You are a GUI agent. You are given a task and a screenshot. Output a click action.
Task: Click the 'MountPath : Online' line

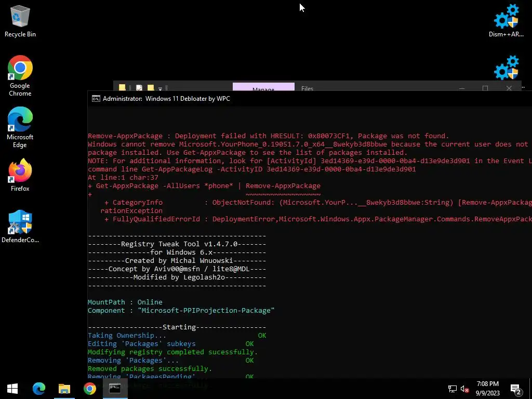[125, 302]
